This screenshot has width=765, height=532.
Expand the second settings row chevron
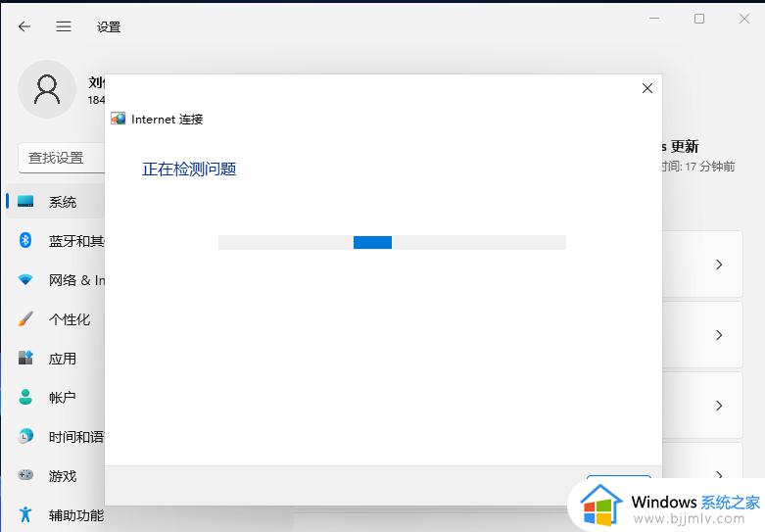(x=719, y=335)
